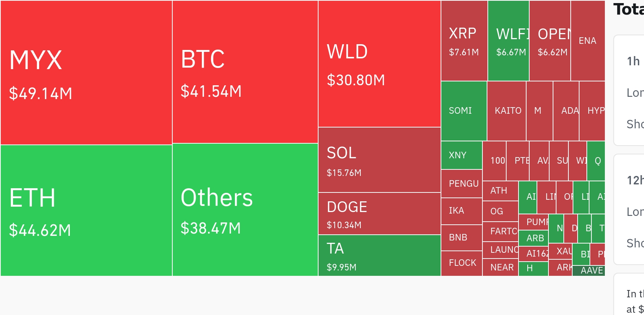Click the NEAR tile
The height and width of the screenshot is (315, 644).
click(x=500, y=267)
